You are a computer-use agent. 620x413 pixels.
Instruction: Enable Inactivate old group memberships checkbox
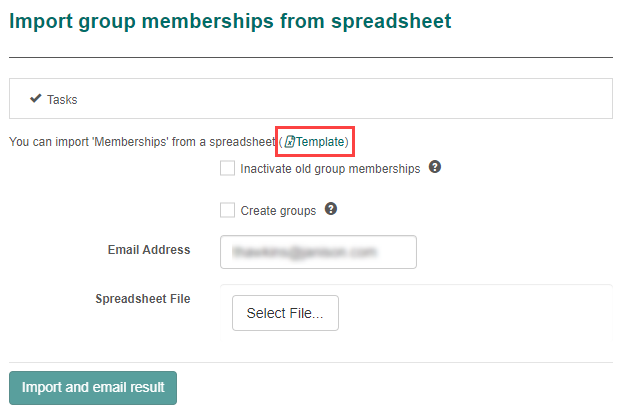pyautogui.click(x=228, y=169)
